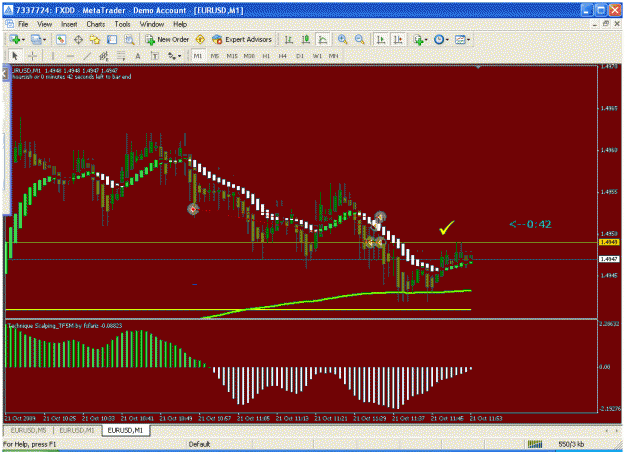Open the Window menu

pos(151,24)
